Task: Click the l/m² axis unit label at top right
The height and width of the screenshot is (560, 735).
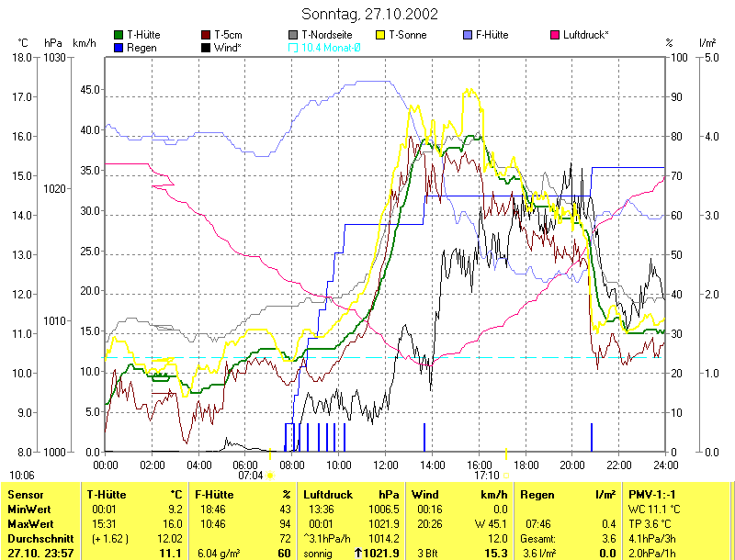Action: pyautogui.click(x=707, y=43)
